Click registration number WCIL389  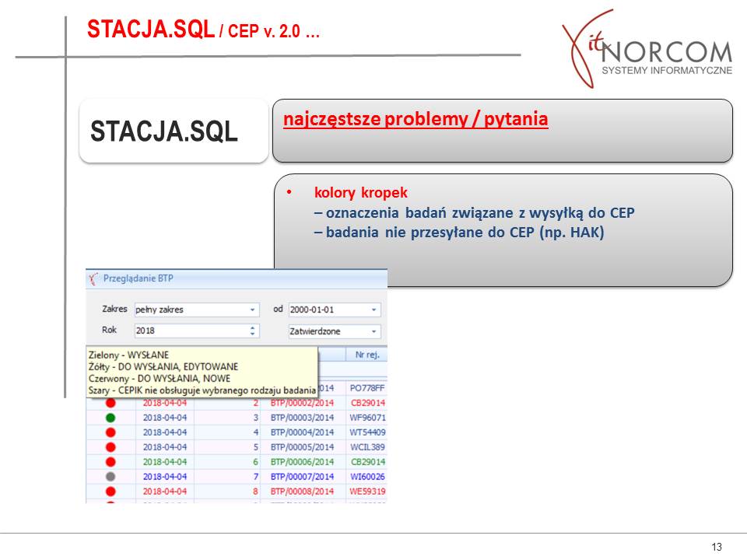367,447
